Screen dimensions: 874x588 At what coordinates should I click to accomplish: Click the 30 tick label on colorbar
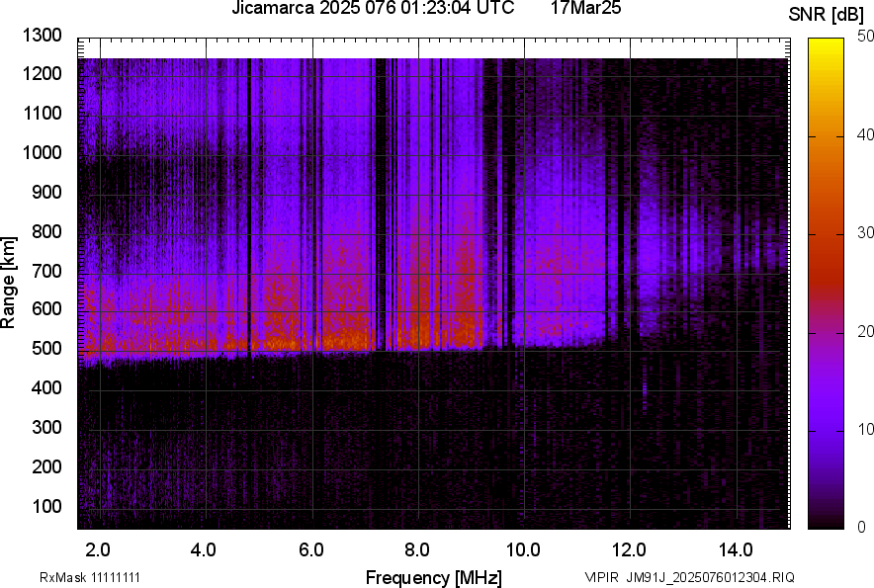point(865,233)
